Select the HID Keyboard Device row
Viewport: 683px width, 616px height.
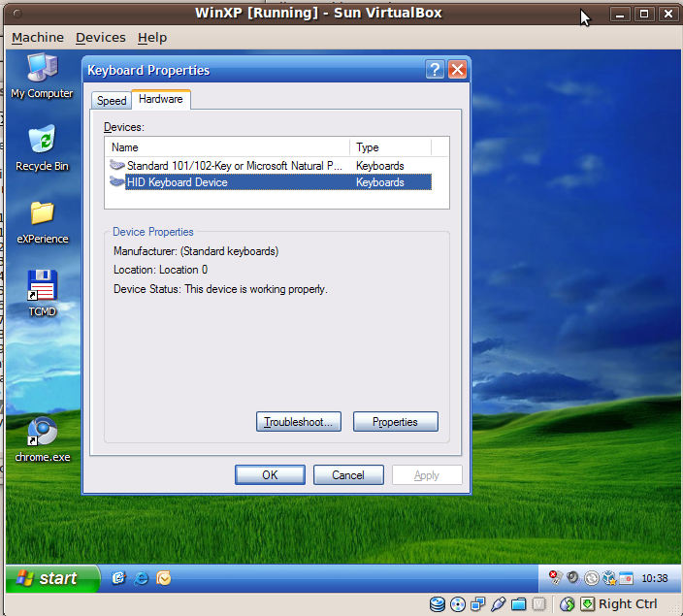270,182
